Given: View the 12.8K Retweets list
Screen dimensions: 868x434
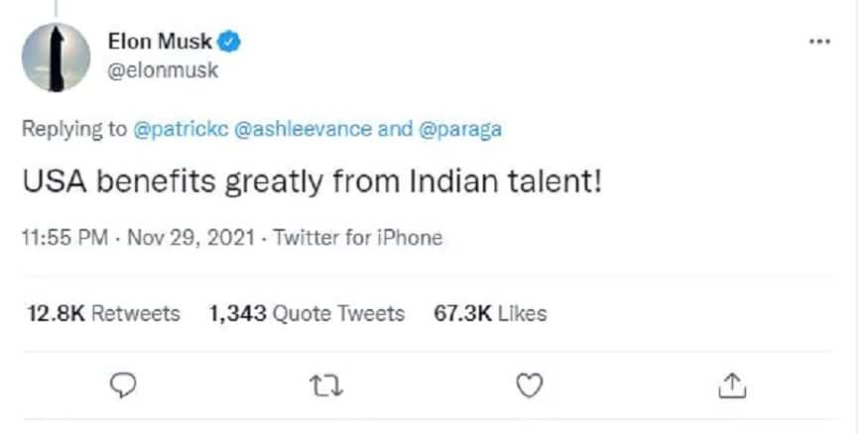Looking at the screenshot, I should [103, 314].
